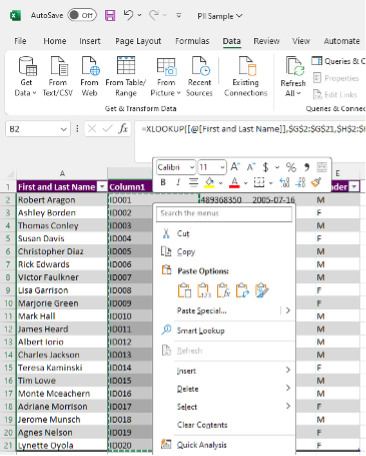Click the Format Painter brush in mini toolbar

pyautogui.click(x=316, y=182)
